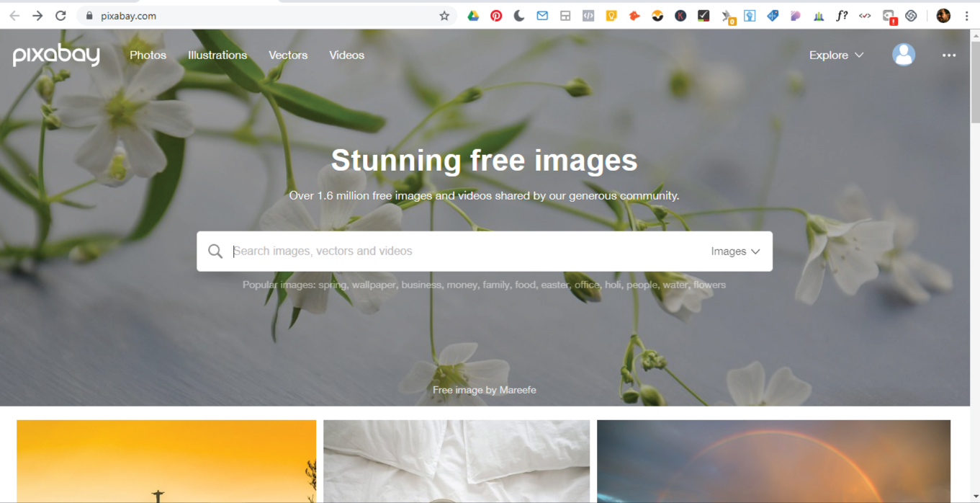This screenshot has width=980, height=503.
Task: Open the Google Drive extension
Action: (473, 16)
